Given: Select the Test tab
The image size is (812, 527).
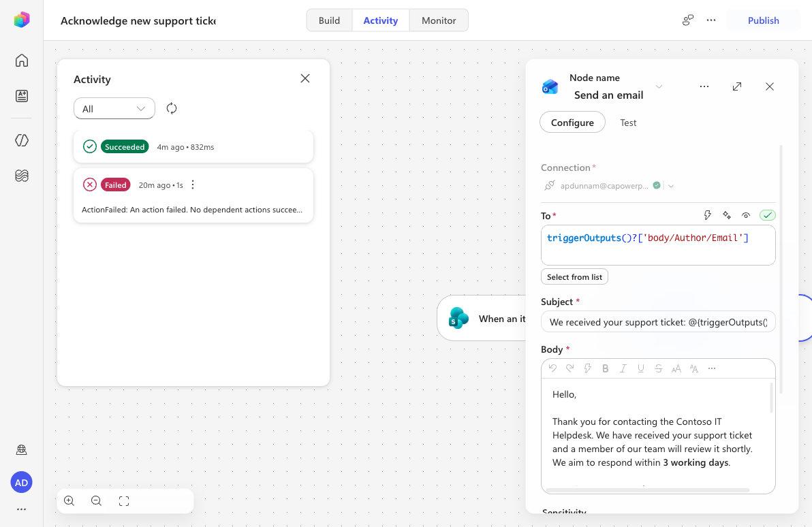Looking at the screenshot, I should (x=628, y=123).
